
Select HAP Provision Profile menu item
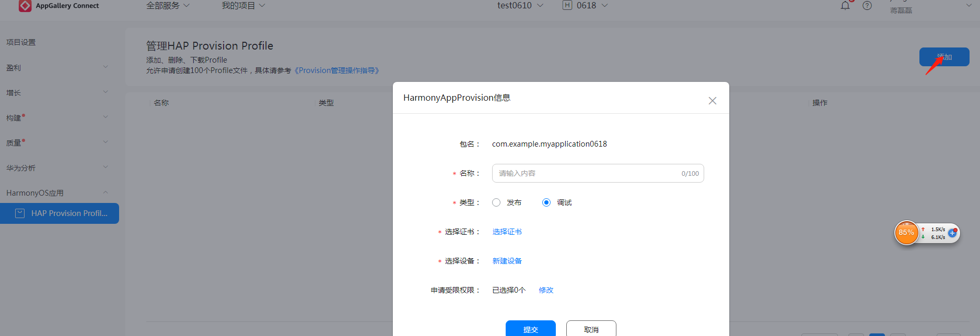click(x=60, y=213)
